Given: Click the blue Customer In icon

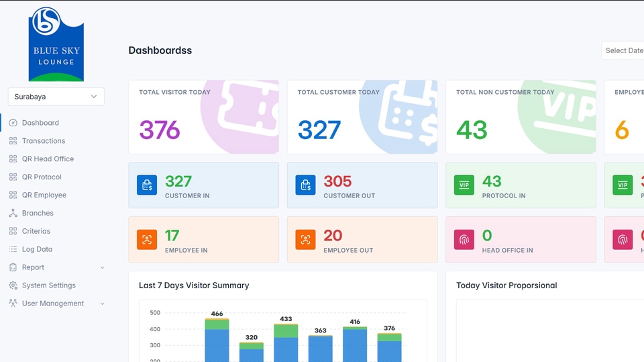Looking at the screenshot, I should pyautogui.click(x=147, y=185).
